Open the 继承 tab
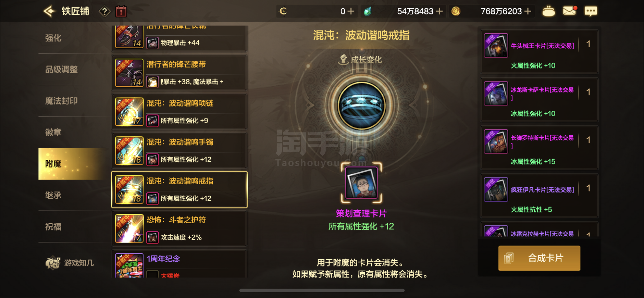644x298 pixels. tap(53, 195)
